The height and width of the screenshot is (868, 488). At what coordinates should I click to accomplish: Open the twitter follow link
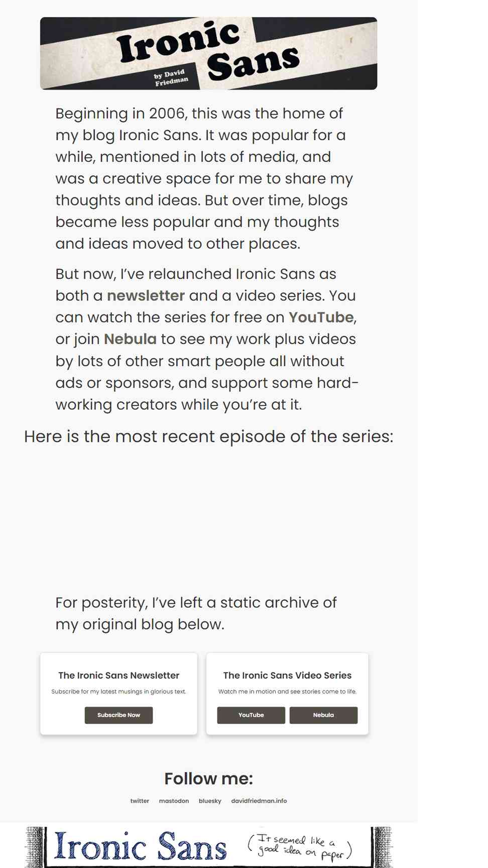coord(140,801)
